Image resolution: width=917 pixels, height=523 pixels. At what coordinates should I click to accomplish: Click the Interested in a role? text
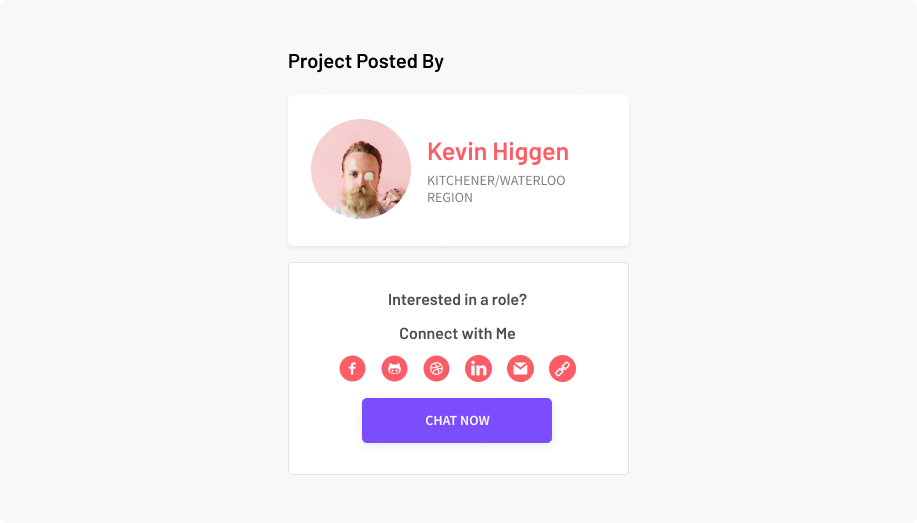tap(457, 300)
